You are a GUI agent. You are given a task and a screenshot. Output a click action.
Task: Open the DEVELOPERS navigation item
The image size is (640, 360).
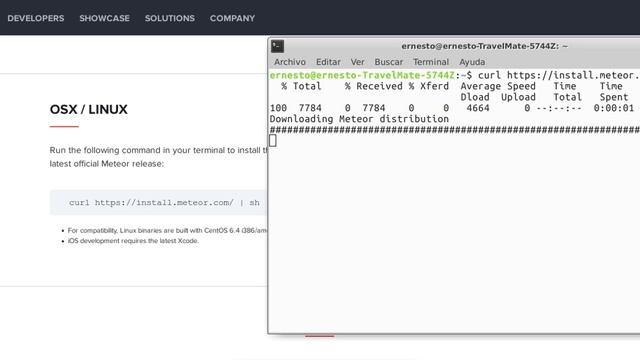coord(36,18)
